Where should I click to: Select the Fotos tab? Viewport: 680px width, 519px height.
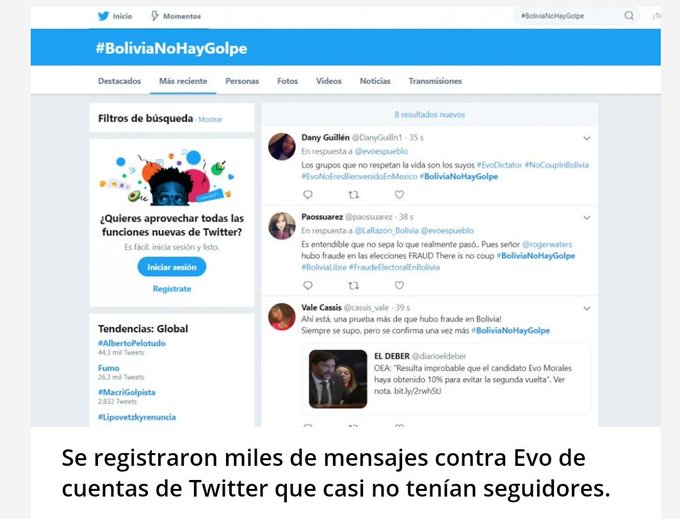click(x=287, y=81)
